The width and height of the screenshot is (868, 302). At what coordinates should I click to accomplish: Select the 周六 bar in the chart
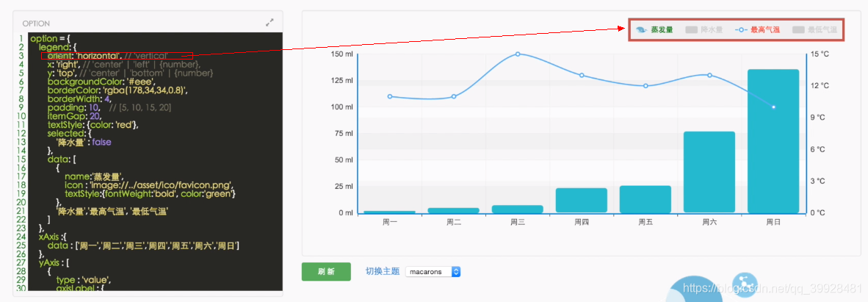tap(709, 172)
